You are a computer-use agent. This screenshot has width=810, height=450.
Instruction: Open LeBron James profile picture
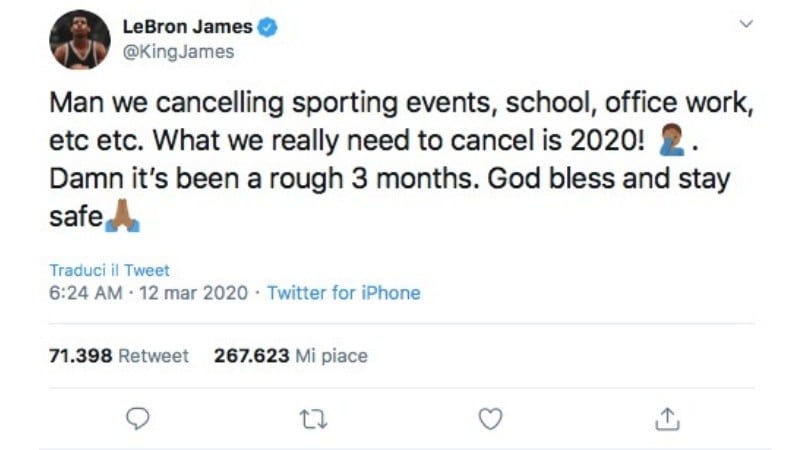pyautogui.click(x=80, y=40)
